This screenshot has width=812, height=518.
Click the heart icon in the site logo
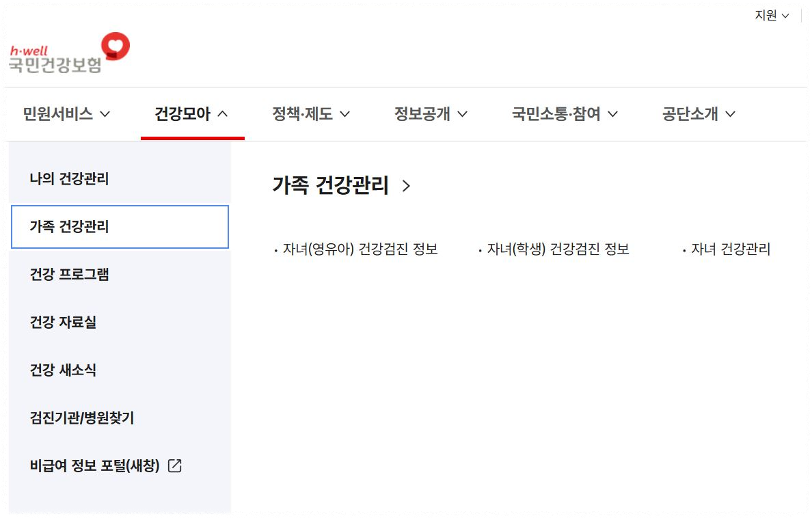click(116, 46)
